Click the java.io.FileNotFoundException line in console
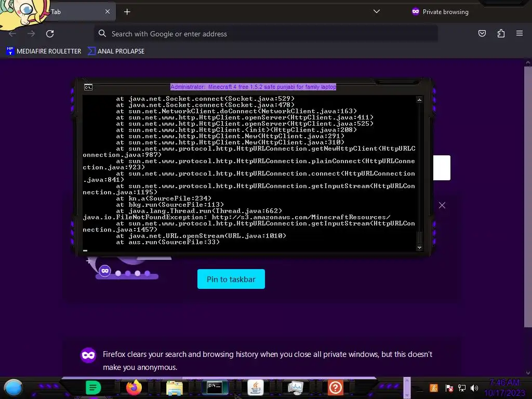 coord(236,217)
